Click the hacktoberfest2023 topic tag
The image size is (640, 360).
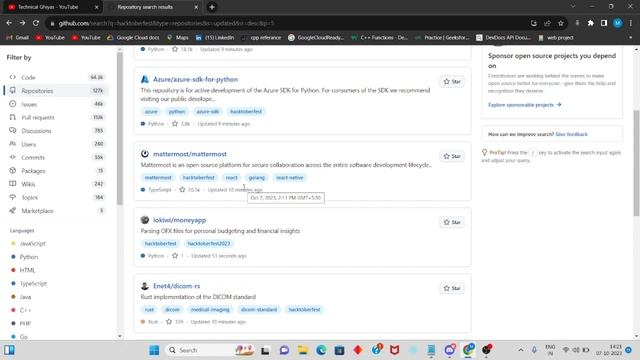click(209, 244)
